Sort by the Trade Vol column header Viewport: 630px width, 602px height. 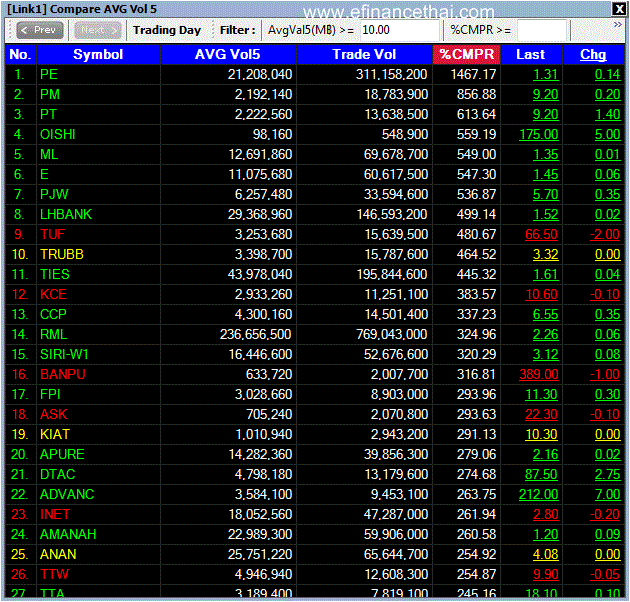(x=364, y=54)
